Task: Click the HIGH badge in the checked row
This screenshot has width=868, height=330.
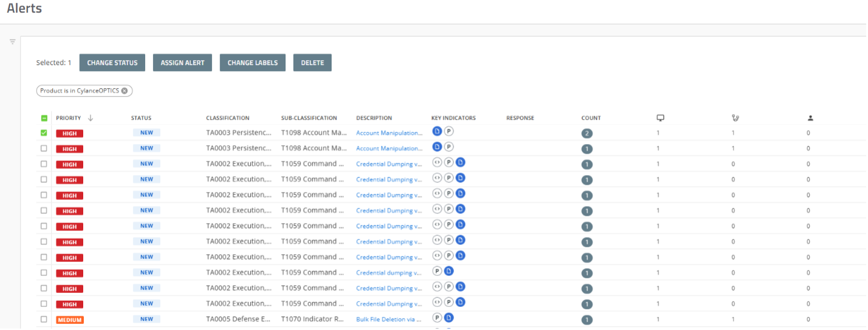Action: [x=70, y=133]
